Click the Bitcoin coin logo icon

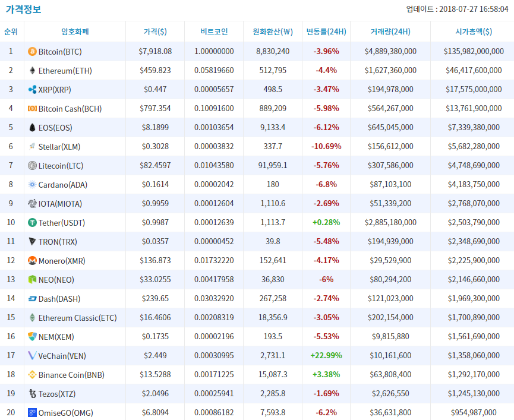click(32, 52)
